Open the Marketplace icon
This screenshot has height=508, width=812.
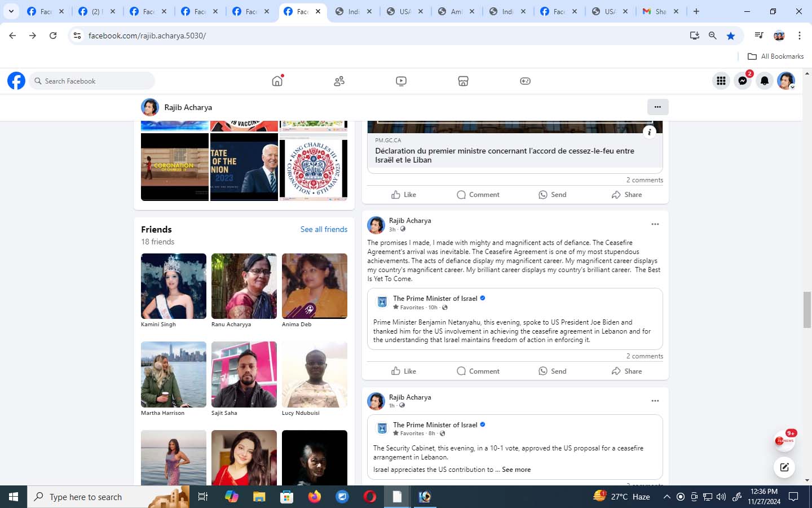click(463, 81)
